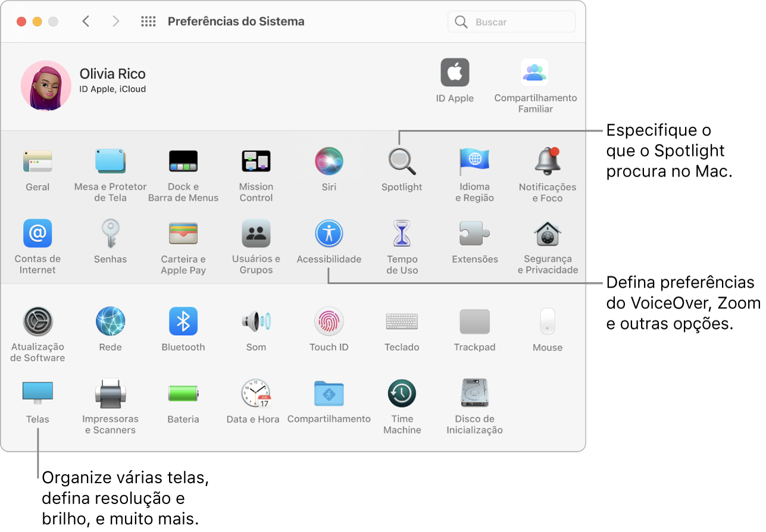
Task: Open Atualização de Software pane
Action: tap(37, 321)
